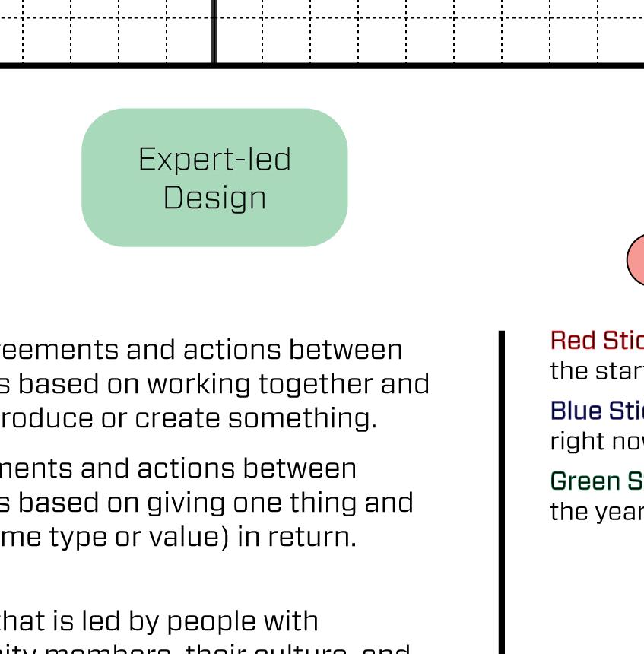Click the "right now" text under the Blue heading
The height and width of the screenshot is (654, 644).
(x=596, y=441)
